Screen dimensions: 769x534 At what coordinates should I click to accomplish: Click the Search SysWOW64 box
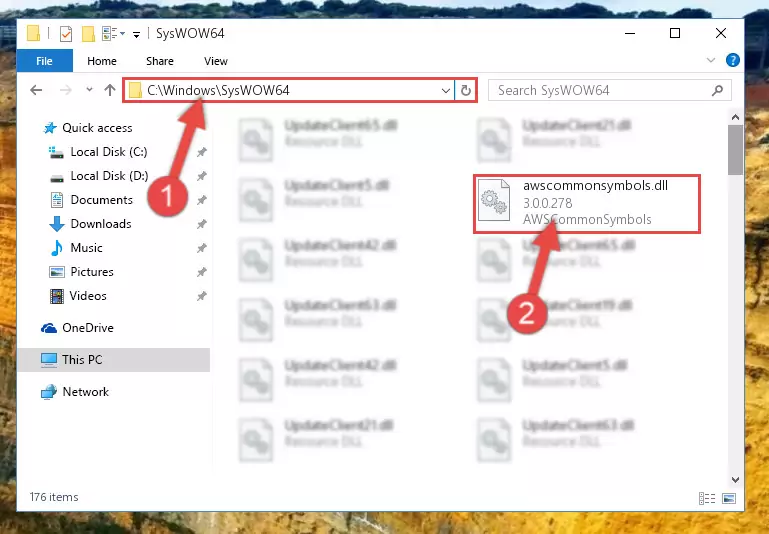point(610,90)
